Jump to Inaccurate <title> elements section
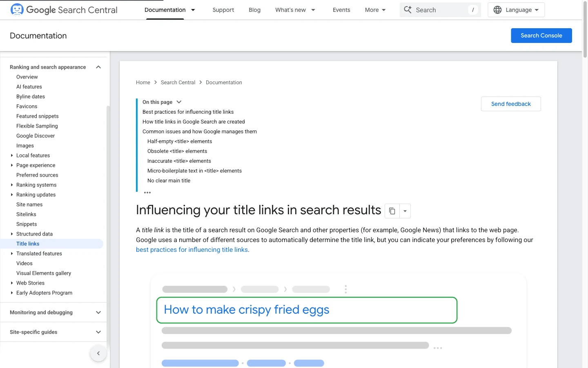This screenshot has width=588, height=368. 179,161
